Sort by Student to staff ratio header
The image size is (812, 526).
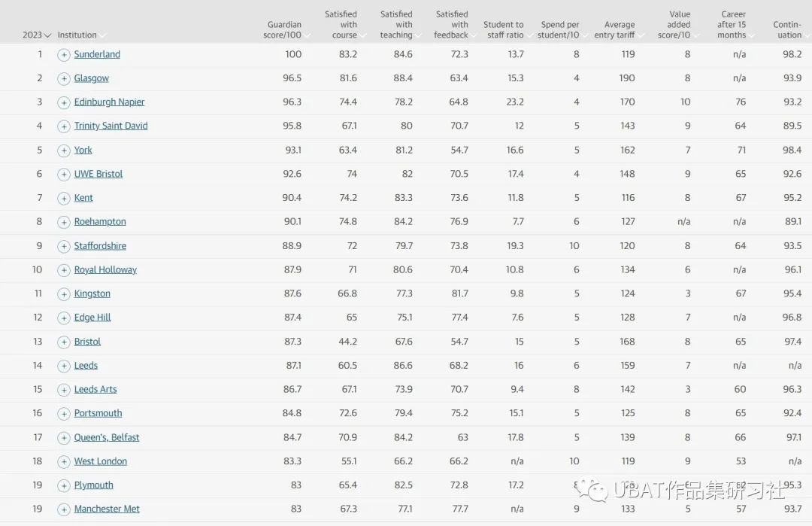[507, 29]
